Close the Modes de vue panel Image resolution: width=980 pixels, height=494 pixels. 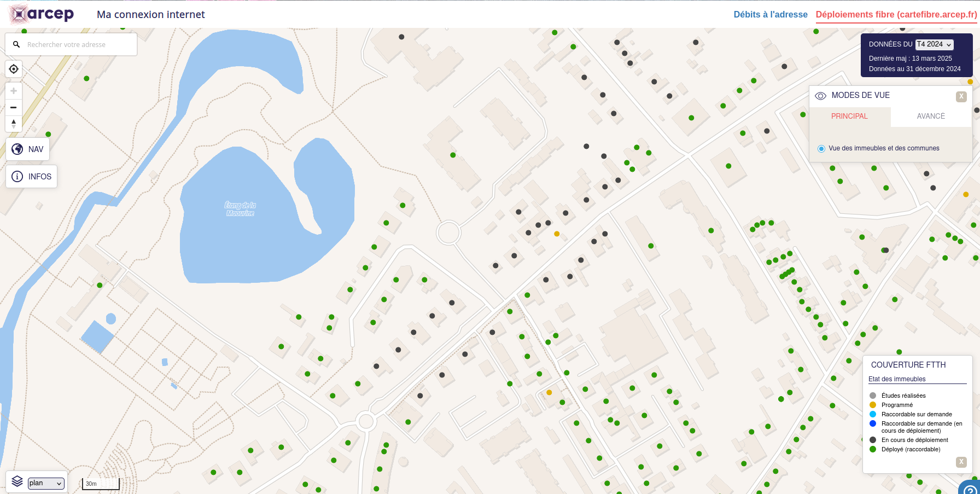pyautogui.click(x=961, y=97)
